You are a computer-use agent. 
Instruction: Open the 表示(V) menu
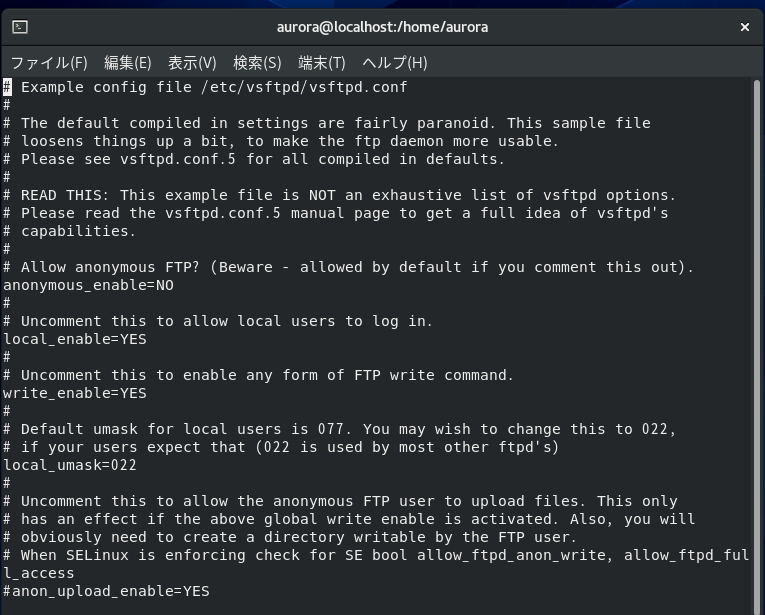(x=192, y=63)
